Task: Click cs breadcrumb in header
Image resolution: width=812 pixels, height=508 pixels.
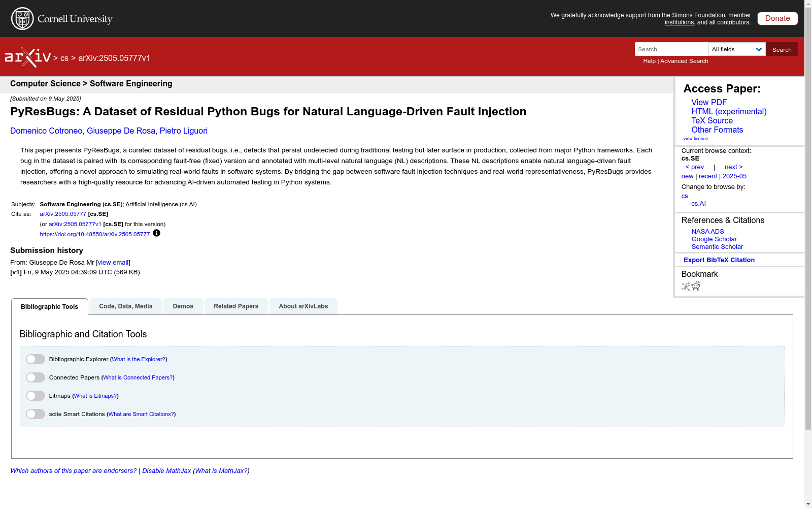Action: tap(64, 58)
